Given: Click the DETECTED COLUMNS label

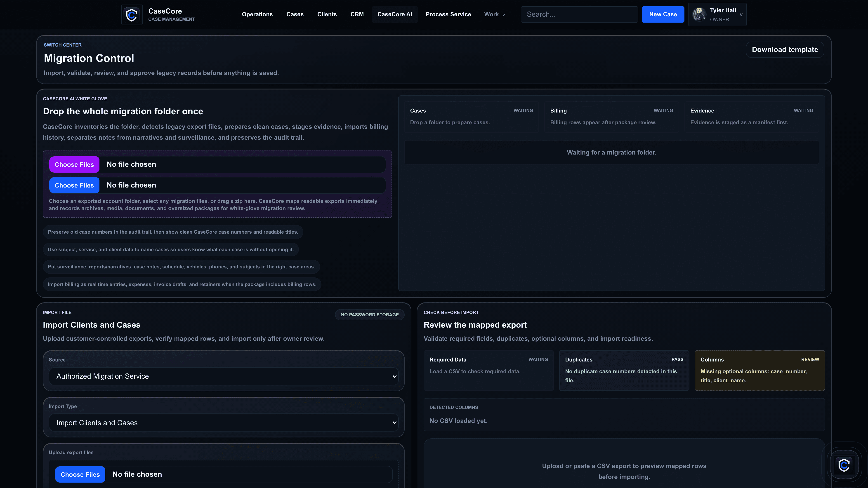Looking at the screenshot, I should pyautogui.click(x=453, y=407).
